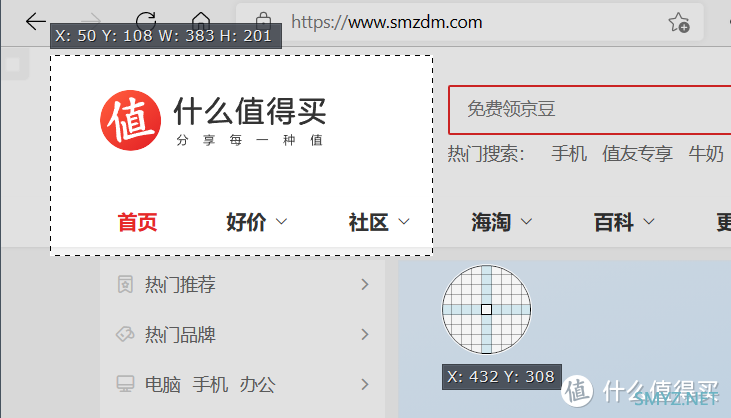Click the padlock site info icon
Image resolution: width=731 pixels, height=418 pixels.
[x=263, y=19]
